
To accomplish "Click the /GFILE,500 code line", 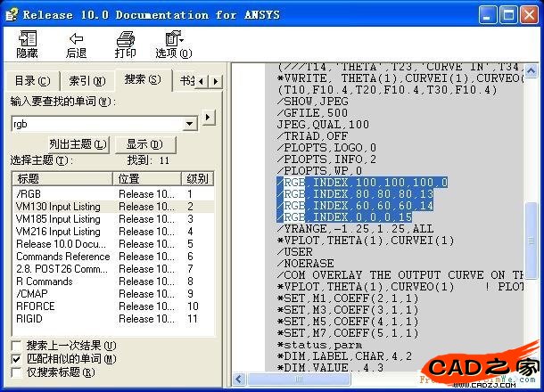I will tap(312, 113).
